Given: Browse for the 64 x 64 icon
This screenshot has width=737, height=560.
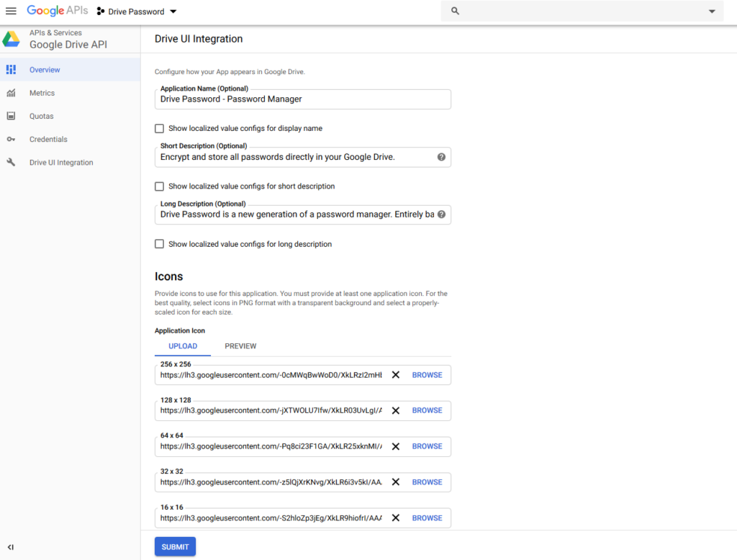Looking at the screenshot, I should (x=428, y=446).
